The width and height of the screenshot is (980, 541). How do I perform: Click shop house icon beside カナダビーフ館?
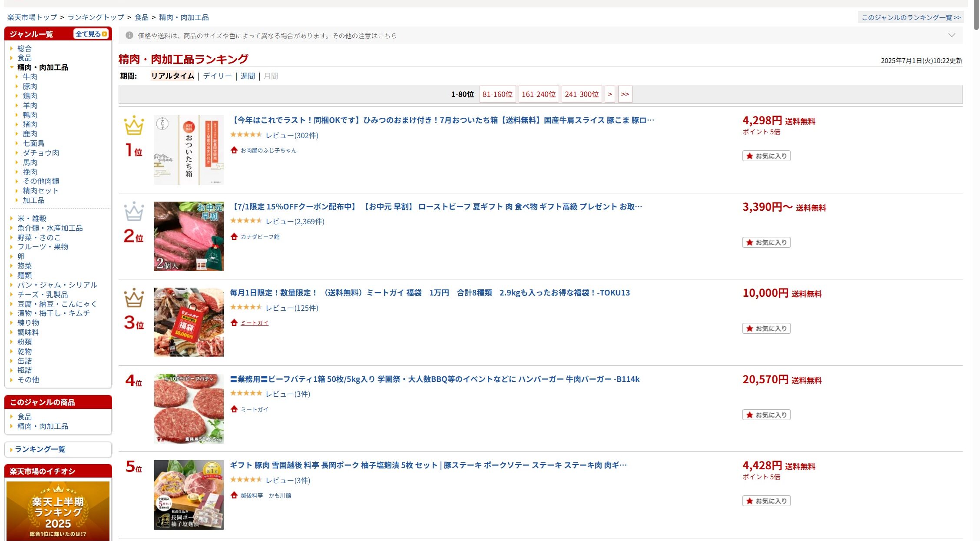(x=234, y=236)
